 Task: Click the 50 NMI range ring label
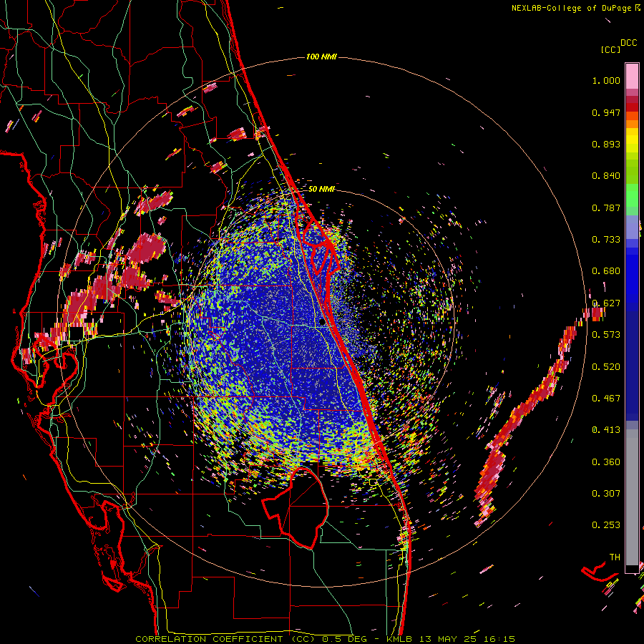[321, 189]
